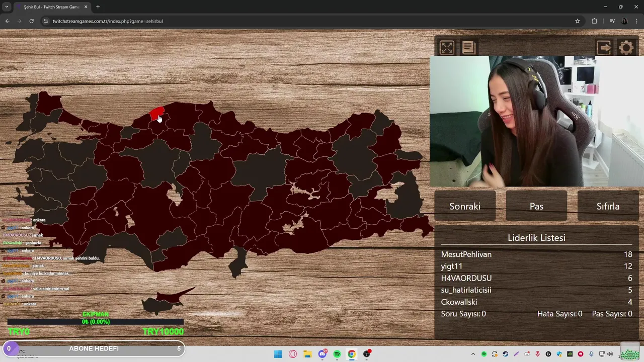Bookmark this page with the star icon
This screenshot has height=362, width=644.
pos(578,21)
